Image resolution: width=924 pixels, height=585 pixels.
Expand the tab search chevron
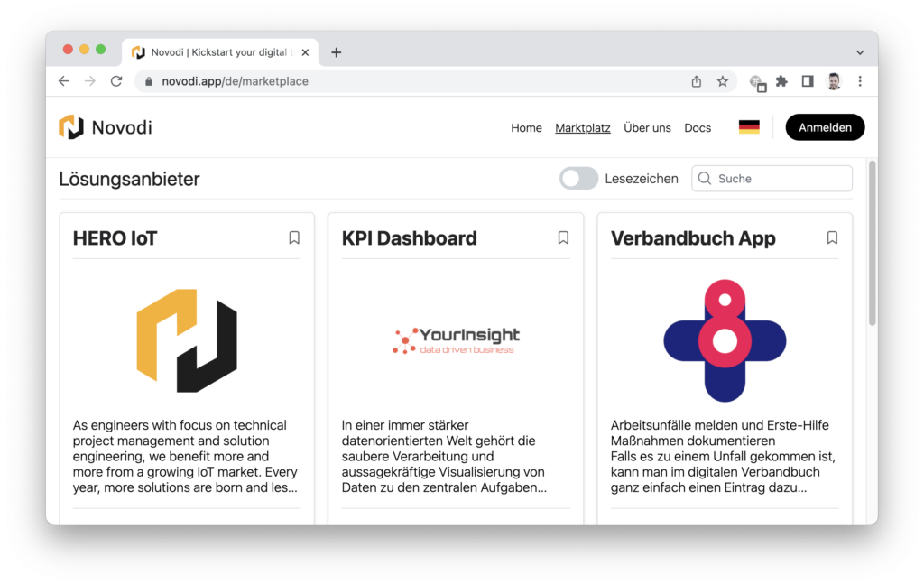(x=860, y=52)
